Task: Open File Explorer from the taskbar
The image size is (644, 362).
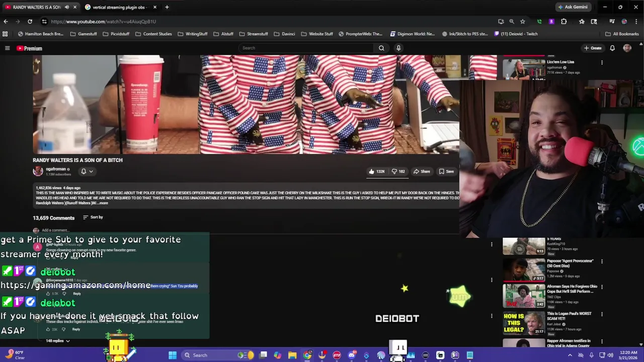Action: click(292, 355)
